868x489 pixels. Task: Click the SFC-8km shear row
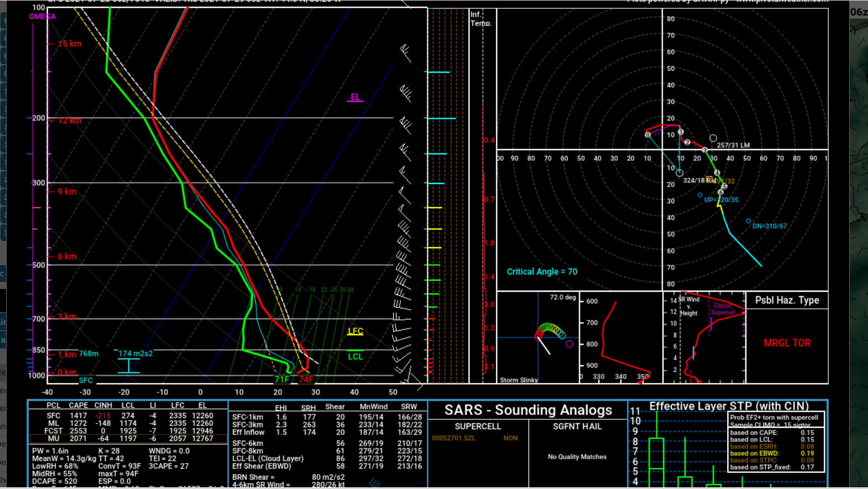327,451
